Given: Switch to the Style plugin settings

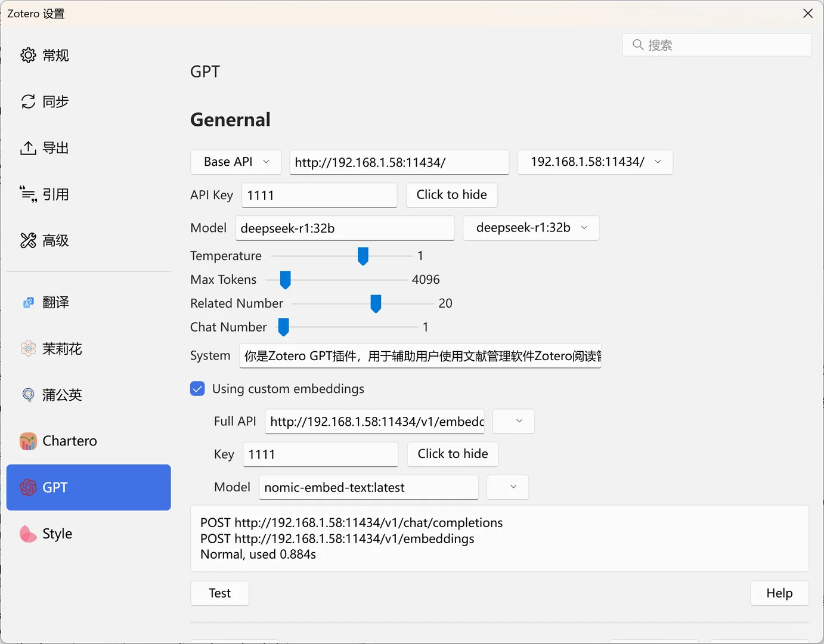Looking at the screenshot, I should click(89, 534).
